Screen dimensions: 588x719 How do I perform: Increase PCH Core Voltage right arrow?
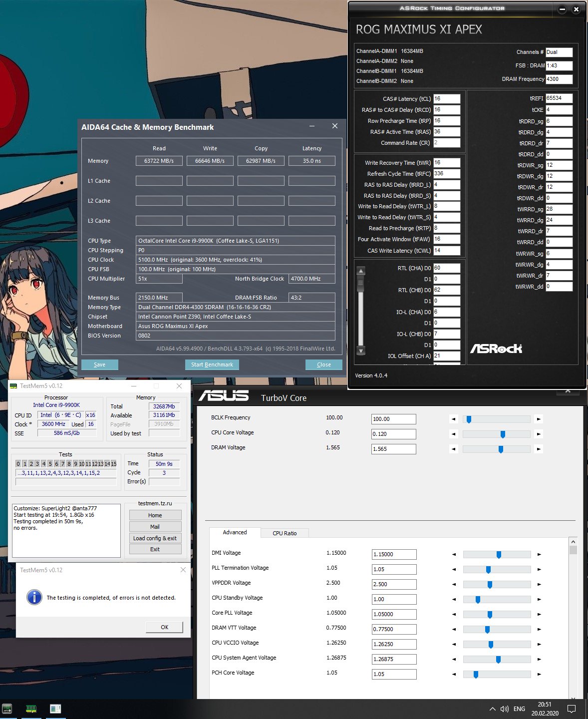click(x=539, y=675)
